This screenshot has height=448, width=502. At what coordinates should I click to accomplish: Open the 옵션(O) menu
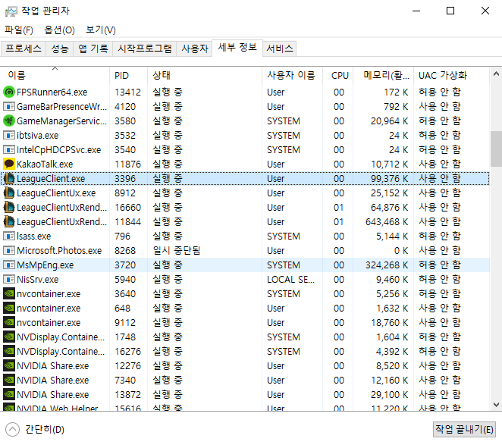[x=60, y=30]
